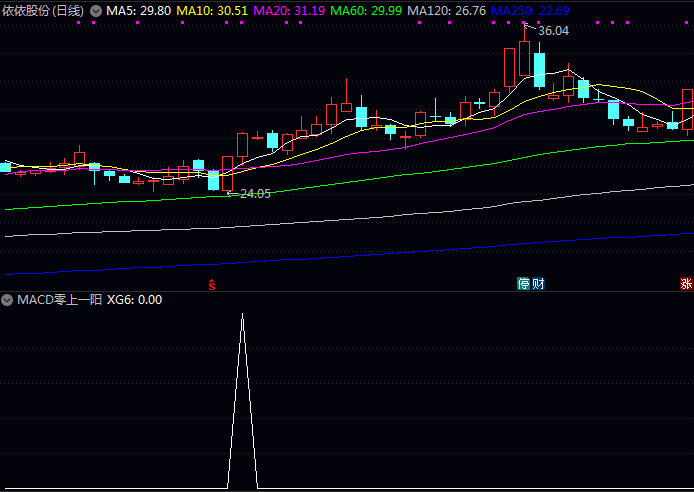694x492 pixels.
Task: Click the cyan candlestick at the 24.05 low
Action: pyautogui.click(x=213, y=180)
